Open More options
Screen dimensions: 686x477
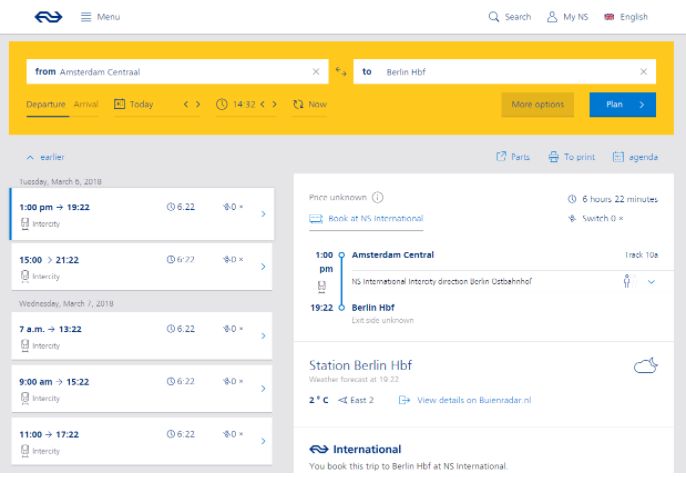coord(538,105)
